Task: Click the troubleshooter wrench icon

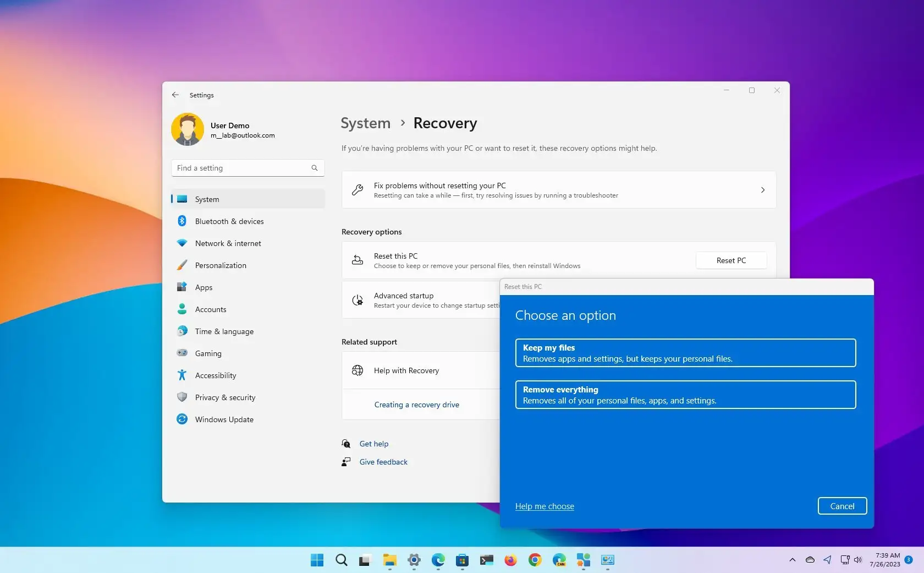Action: (x=357, y=190)
